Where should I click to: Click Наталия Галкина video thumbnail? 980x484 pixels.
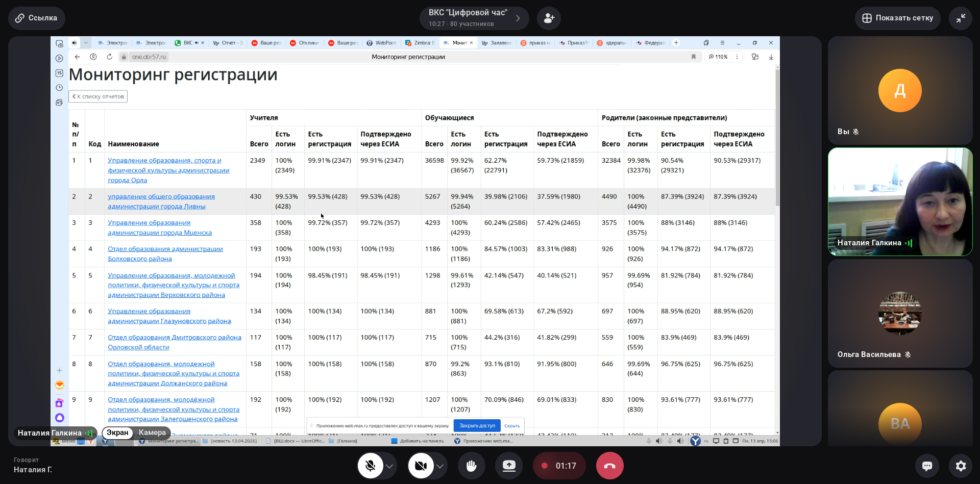[900, 202]
